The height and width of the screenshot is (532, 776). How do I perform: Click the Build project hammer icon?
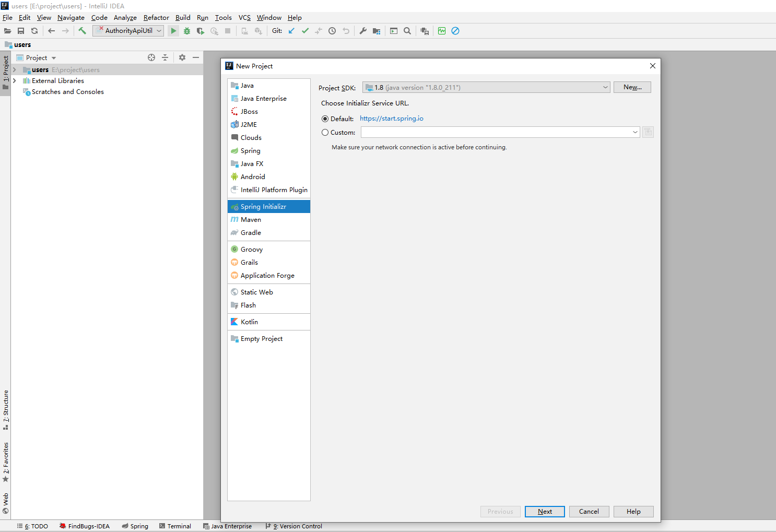[x=82, y=31]
